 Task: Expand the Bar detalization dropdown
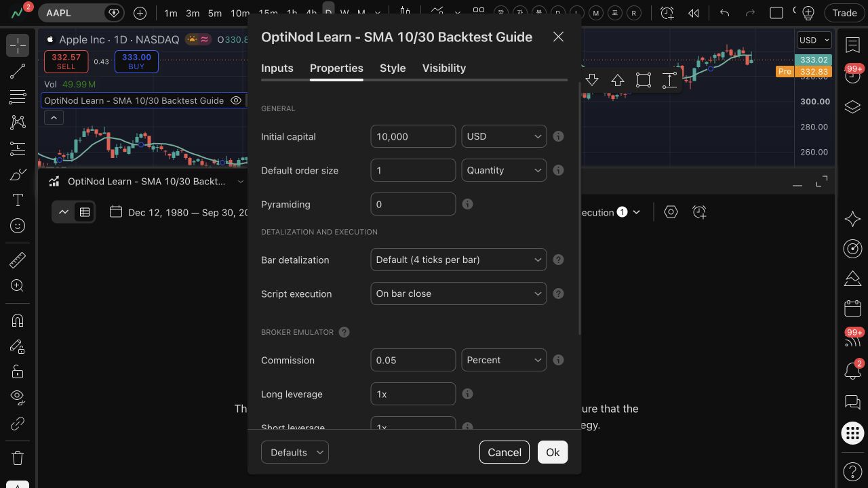point(458,260)
